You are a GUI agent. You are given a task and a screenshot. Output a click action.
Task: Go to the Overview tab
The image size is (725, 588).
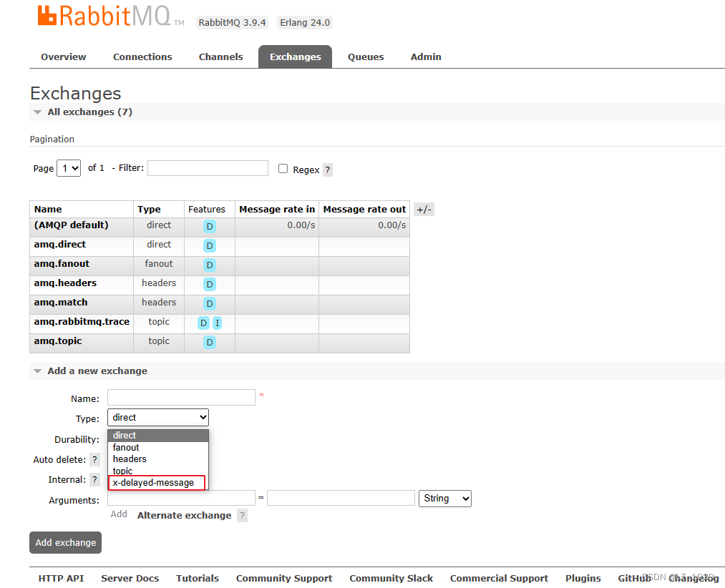coord(64,57)
